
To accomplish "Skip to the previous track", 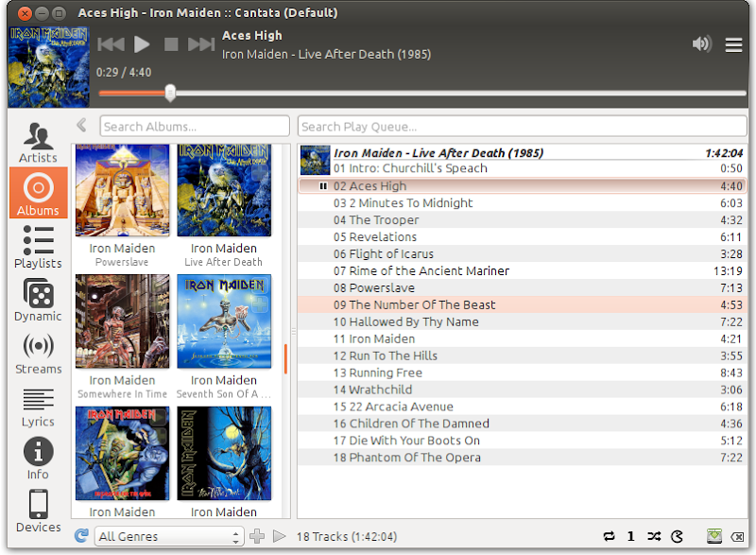I will [x=111, y=44].
